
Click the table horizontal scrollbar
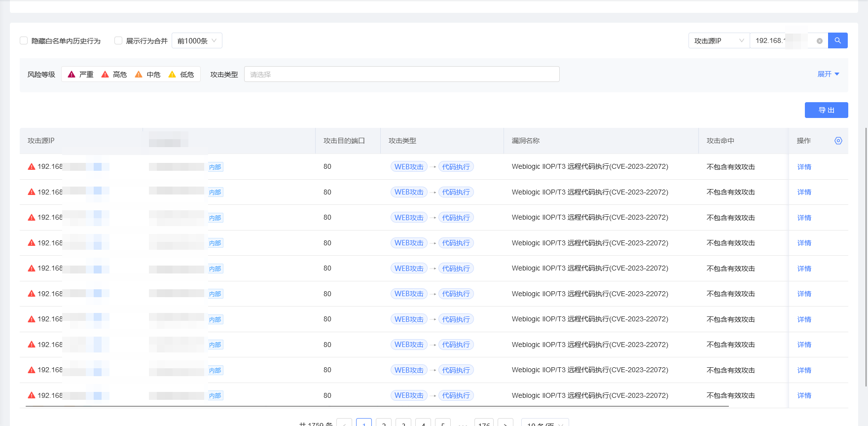[377, 407]
